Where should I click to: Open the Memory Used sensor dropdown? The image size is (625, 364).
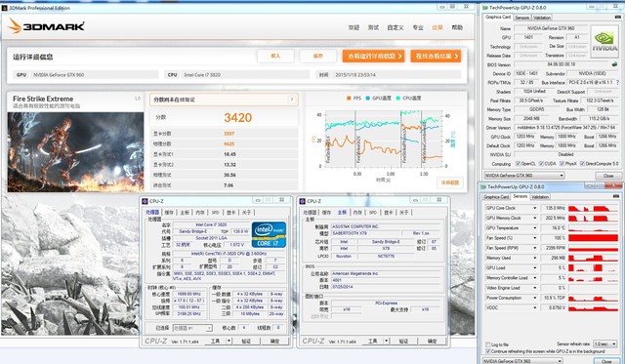[535, 258]
